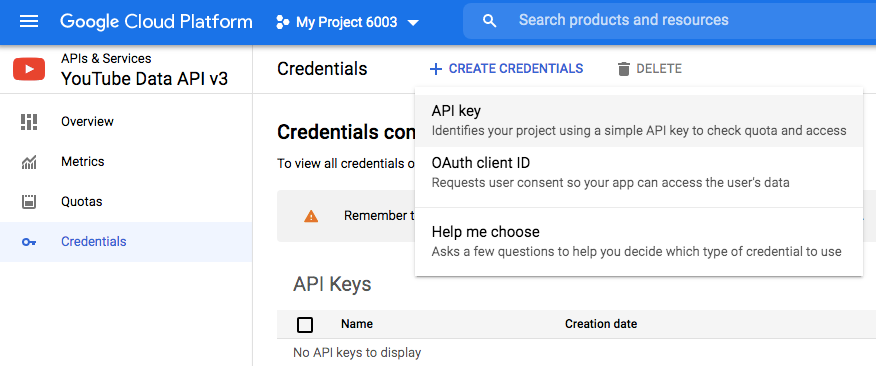
Task: Click the Credentials key icon
Action: pos(29,242)
